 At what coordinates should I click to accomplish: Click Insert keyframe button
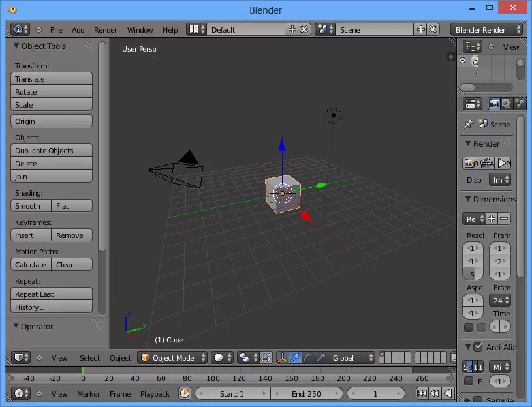click(31, 235)
